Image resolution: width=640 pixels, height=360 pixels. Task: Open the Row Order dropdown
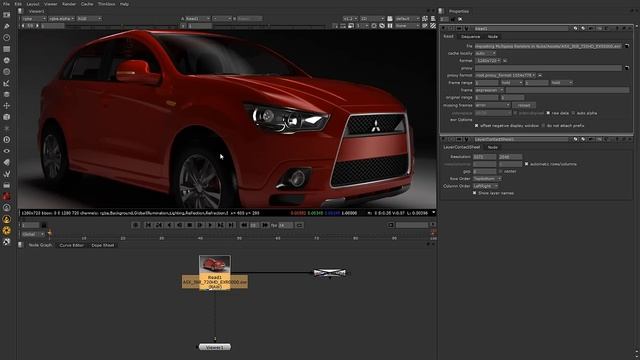[x=487, y=179]
